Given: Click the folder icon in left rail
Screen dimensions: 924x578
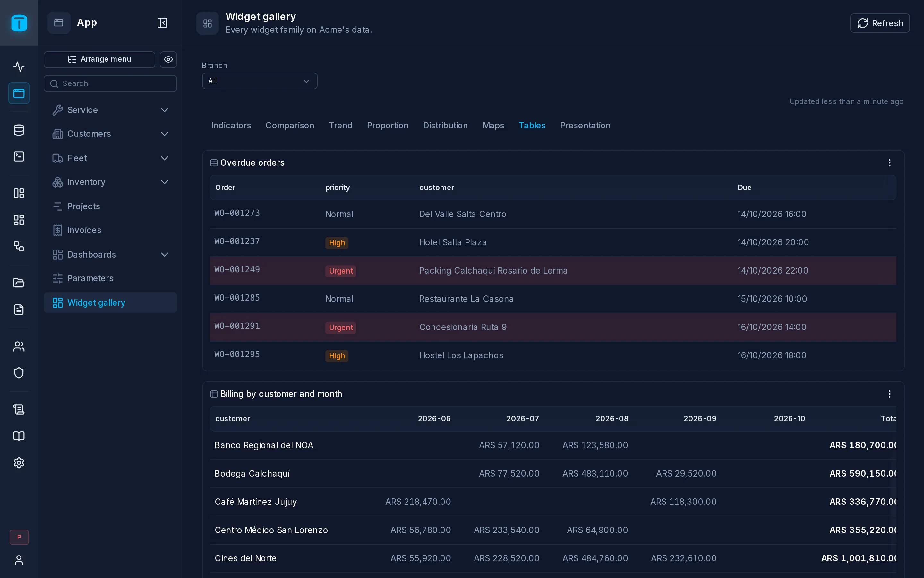Looking at the screenshot, I should point(19,283).
